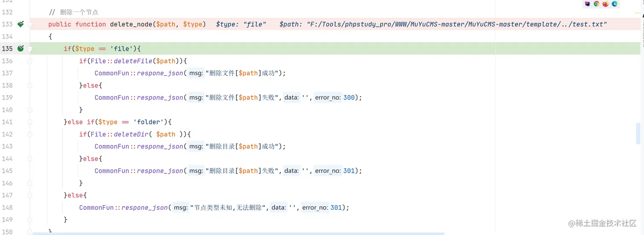
Task: Click line number 148 in the gutter
Action: (7, 208)
